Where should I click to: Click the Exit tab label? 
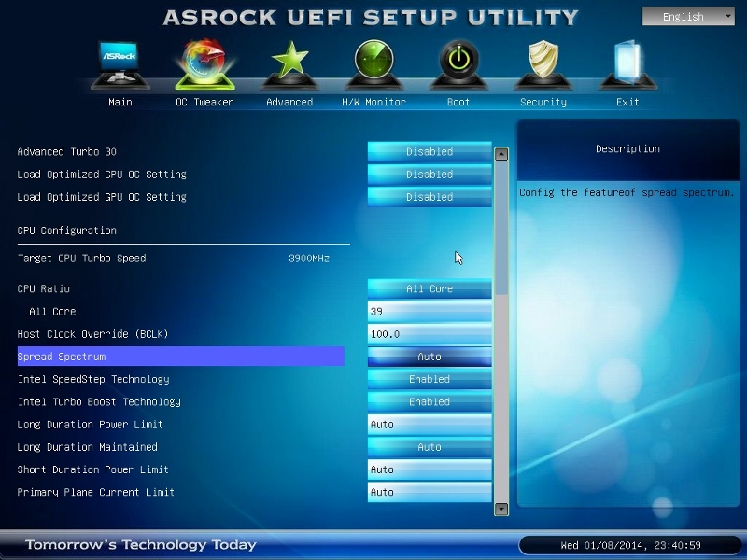click(x=627, y=102)
